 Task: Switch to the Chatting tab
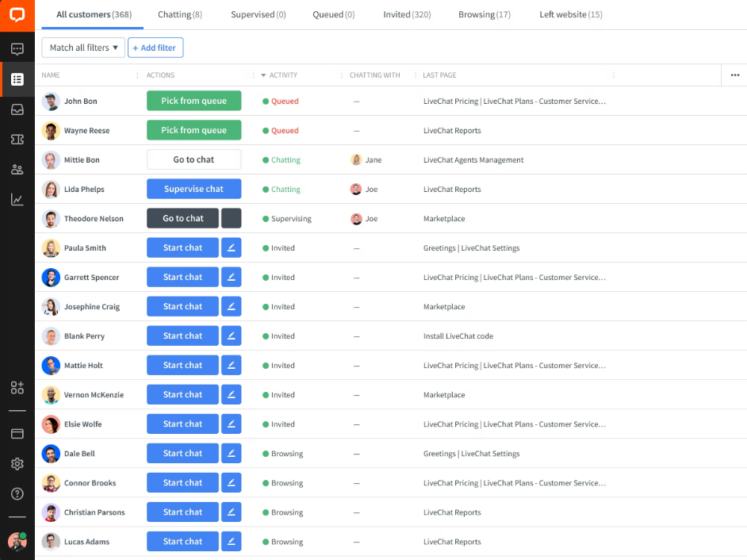pyautogui.click(x=180, y=14)
